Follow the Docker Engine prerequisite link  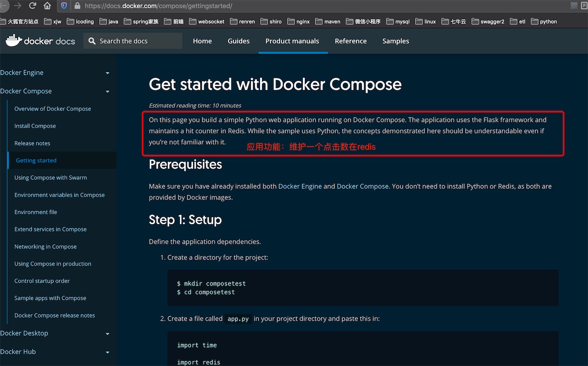point(300,186)
